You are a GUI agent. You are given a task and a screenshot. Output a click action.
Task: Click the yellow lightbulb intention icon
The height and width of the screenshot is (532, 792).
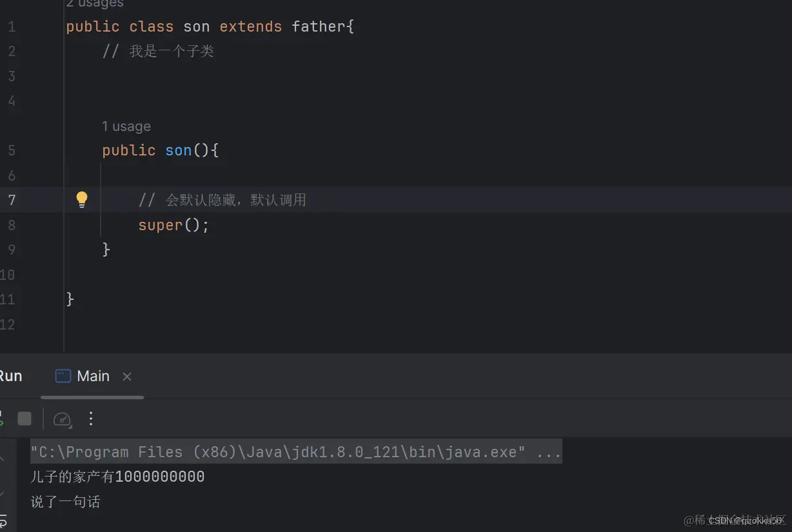point(82,199)
